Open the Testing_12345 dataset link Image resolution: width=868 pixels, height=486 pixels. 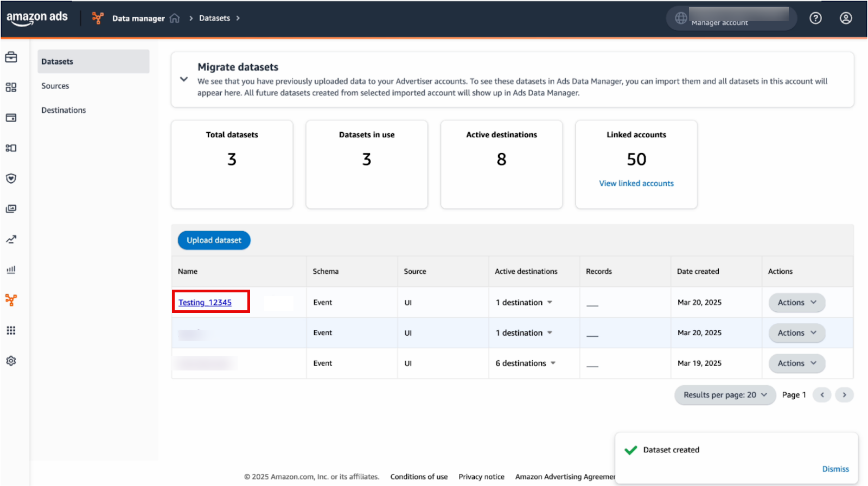coord(205,303)
